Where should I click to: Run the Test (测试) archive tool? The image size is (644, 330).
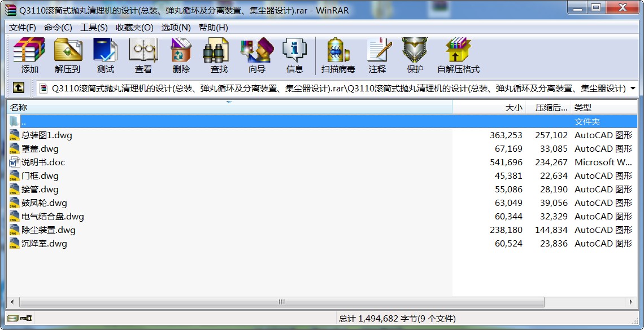105,55
